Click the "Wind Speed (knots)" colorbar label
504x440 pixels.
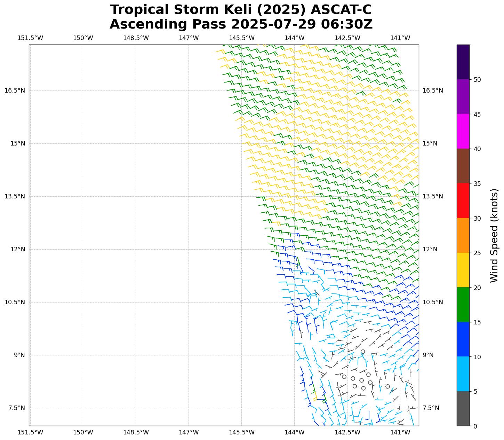coord(494,235)
